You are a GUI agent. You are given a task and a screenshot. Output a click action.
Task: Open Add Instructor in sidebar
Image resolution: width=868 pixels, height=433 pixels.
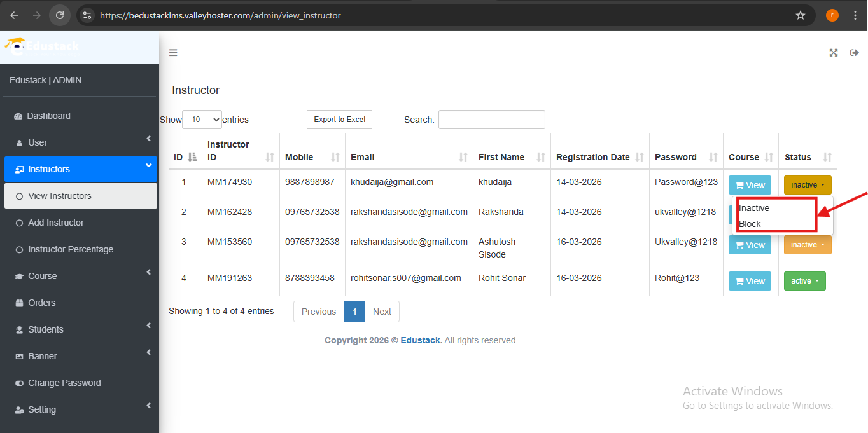[56, 223]
